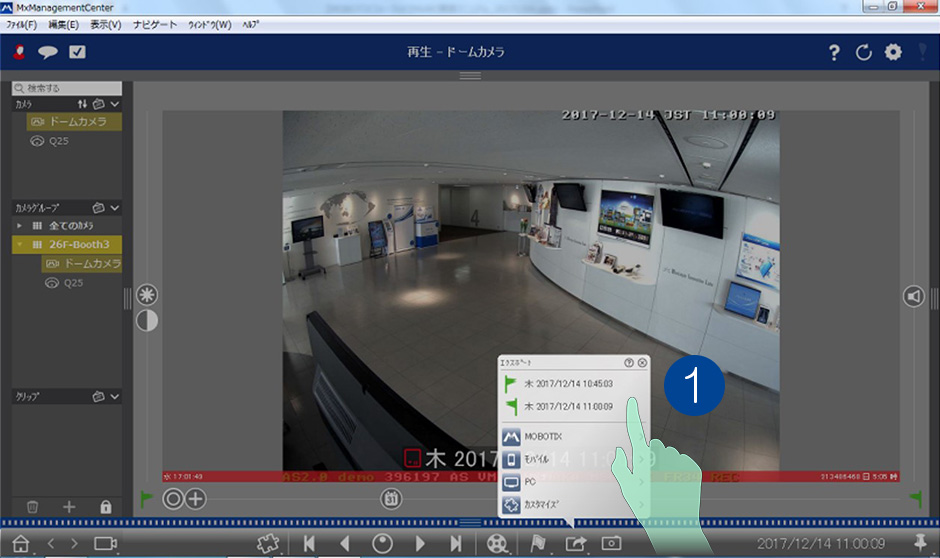940x558 pixels.
Task: Click the circular live/record button in toolbar
Action: [382, 544]
